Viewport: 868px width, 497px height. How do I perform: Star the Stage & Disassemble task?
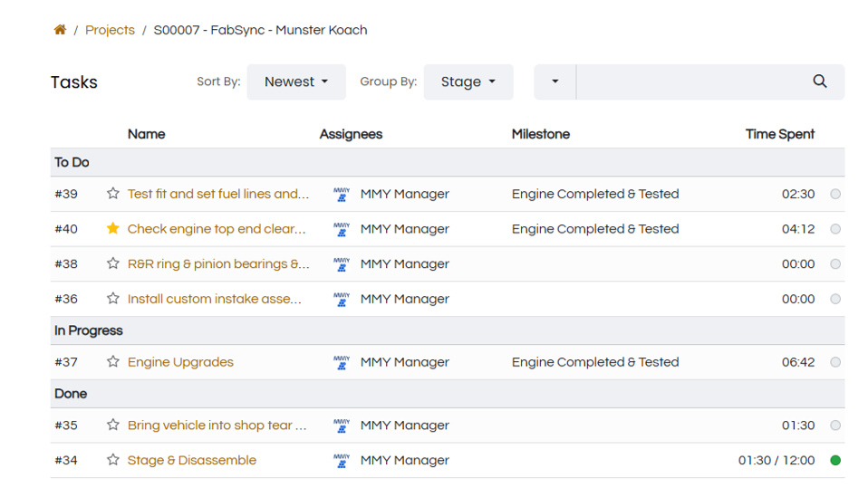[113, 460]
